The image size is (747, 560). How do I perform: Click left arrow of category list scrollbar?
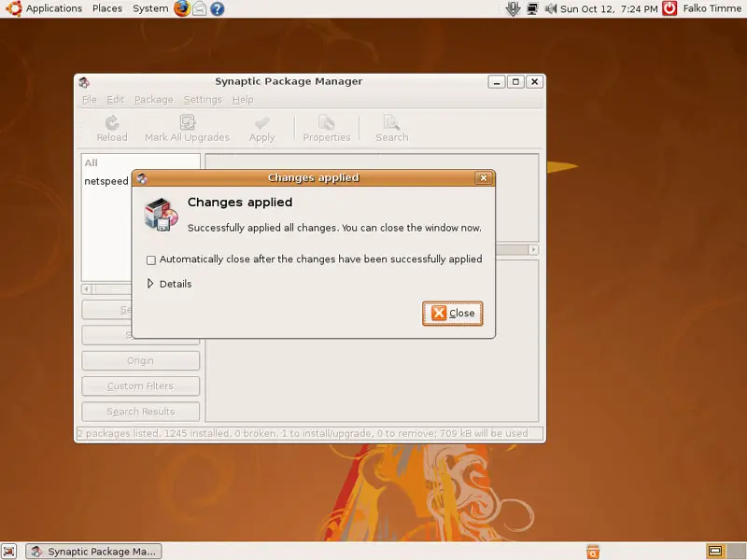[x=86, y=289]
